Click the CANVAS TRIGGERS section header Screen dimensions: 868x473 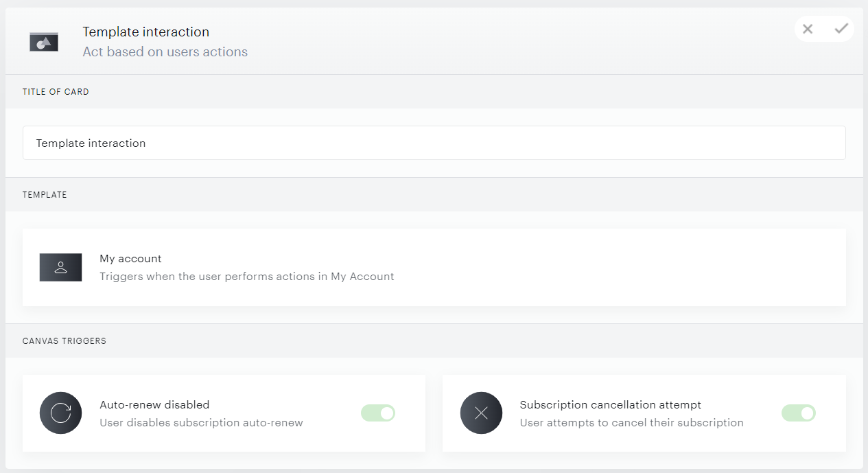(64, 341)
